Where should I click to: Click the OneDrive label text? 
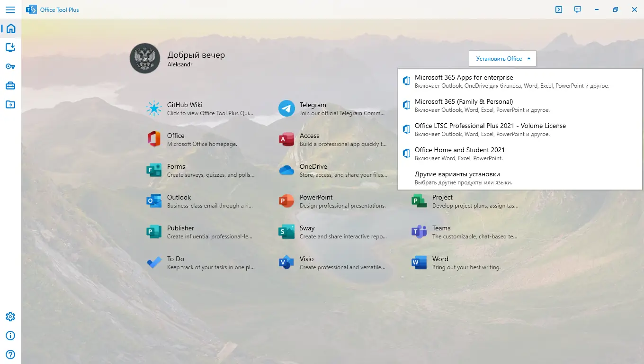point(313,166)
